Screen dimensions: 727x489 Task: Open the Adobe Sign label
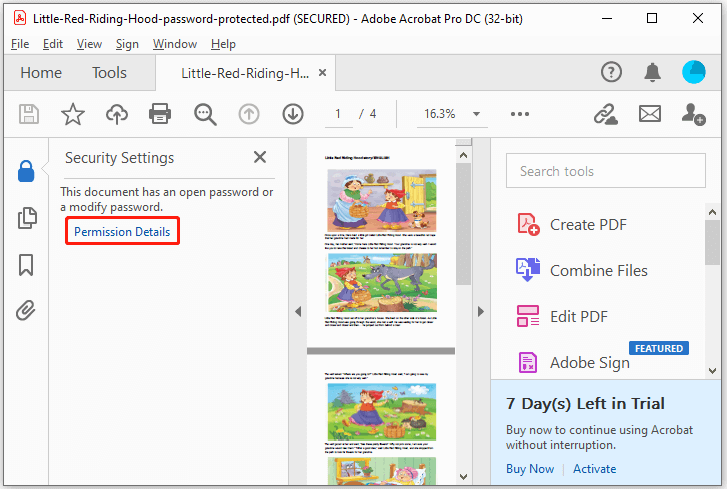click(590, 362)
